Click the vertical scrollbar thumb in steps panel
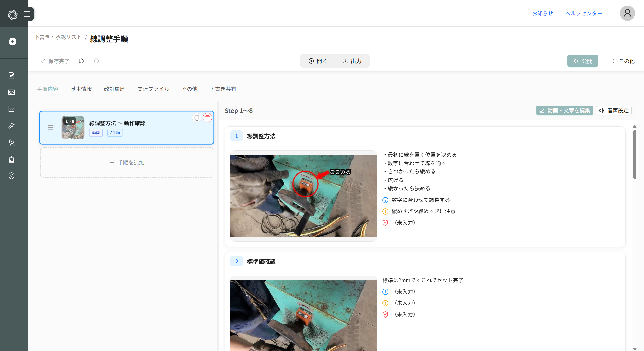 pos(635,154)
